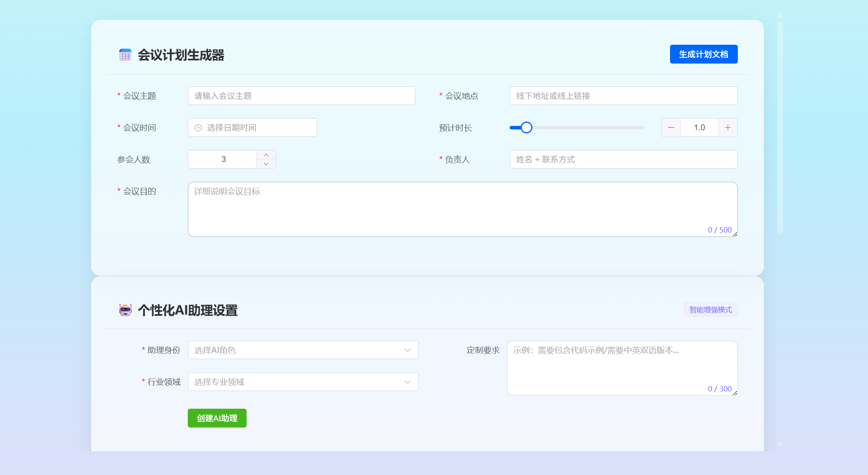Click the 定制要求 text area
Image resolution: width=868 pixels, height=475 pixels.
(622, 368)
